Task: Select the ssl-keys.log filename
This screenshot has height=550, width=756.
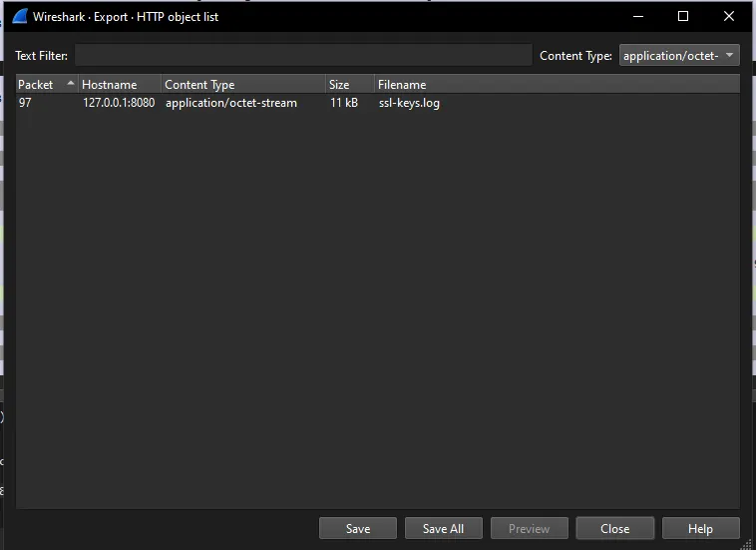Action: click(409, 103)
